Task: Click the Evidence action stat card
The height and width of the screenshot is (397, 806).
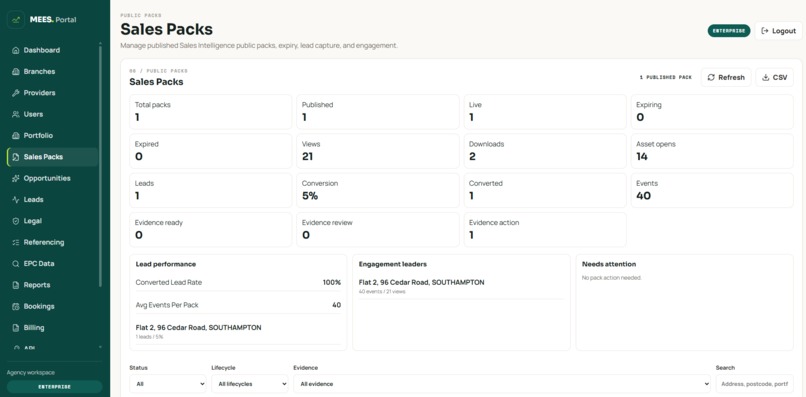Action: pyautogui.click(x=545, y=230)
